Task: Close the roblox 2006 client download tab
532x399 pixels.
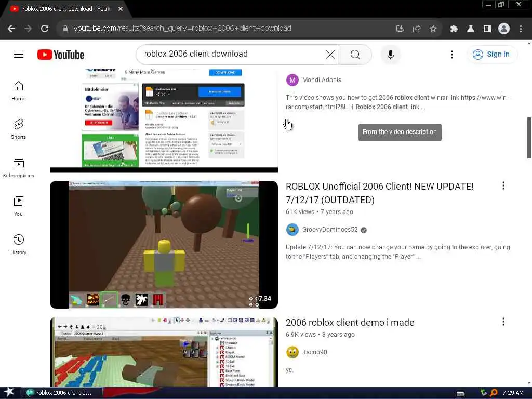Action: pyautogui.click(x=121, y=9)
